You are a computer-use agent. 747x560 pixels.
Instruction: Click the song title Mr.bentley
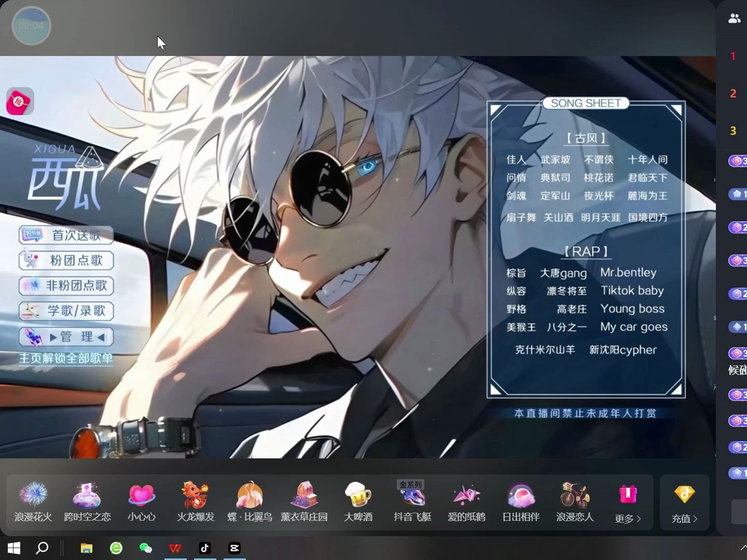(x=628, y=272)
